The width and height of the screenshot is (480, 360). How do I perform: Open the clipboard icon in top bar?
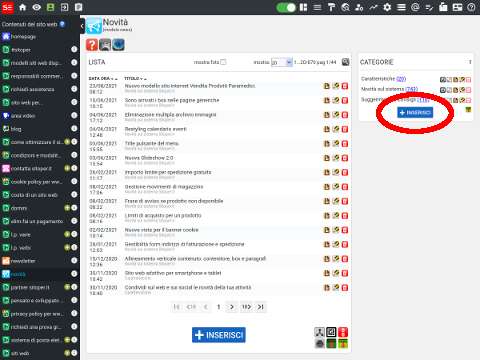point(78,7)
